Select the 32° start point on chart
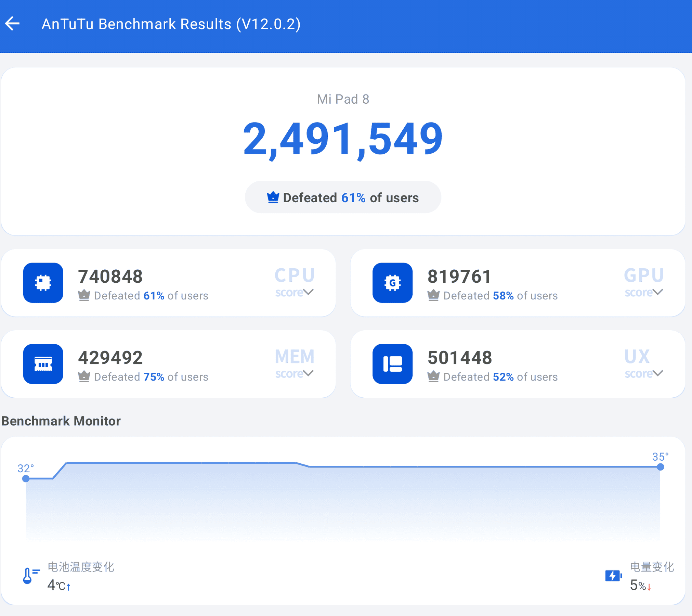 26,478
